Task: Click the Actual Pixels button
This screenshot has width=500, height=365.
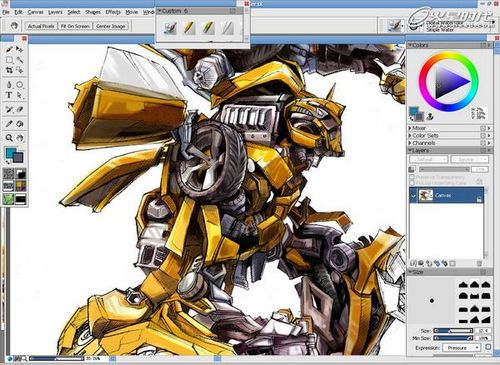Action: click(x=41, y=26)
